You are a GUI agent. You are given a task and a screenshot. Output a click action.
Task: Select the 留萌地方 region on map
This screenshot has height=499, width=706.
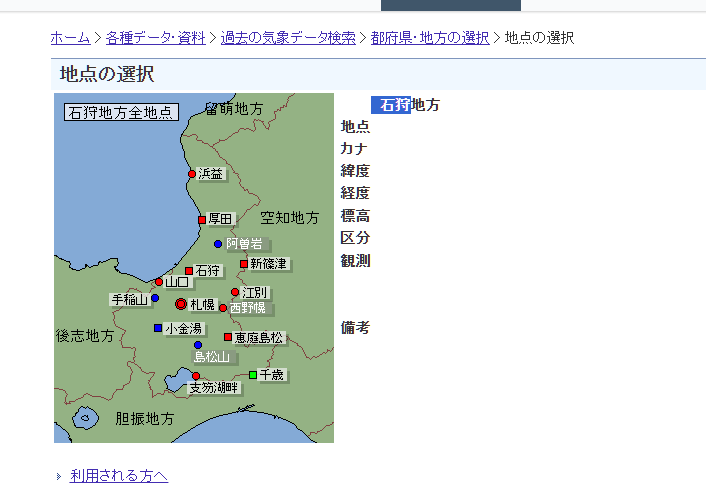tap(233, 109)
